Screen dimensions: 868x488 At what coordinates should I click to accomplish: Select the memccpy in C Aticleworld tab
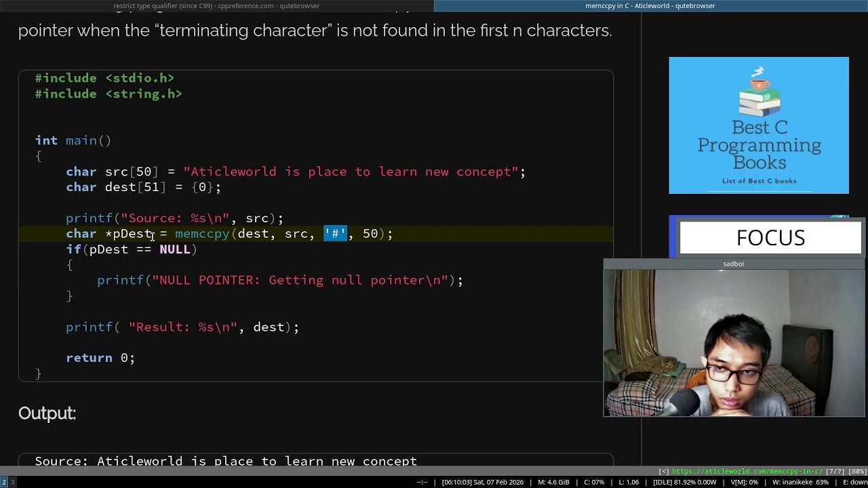coord(651,6)
